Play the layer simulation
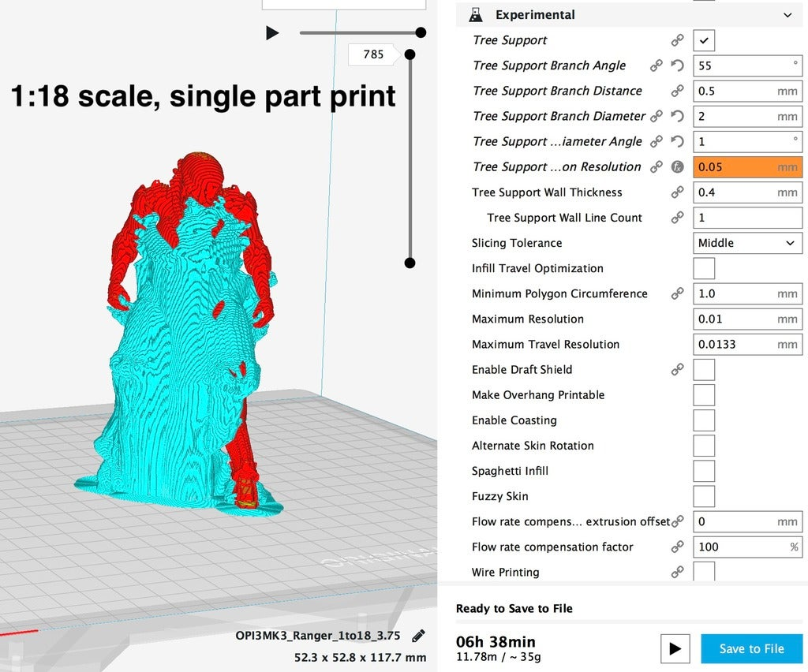The image size is (808, 672). [272, 33]
